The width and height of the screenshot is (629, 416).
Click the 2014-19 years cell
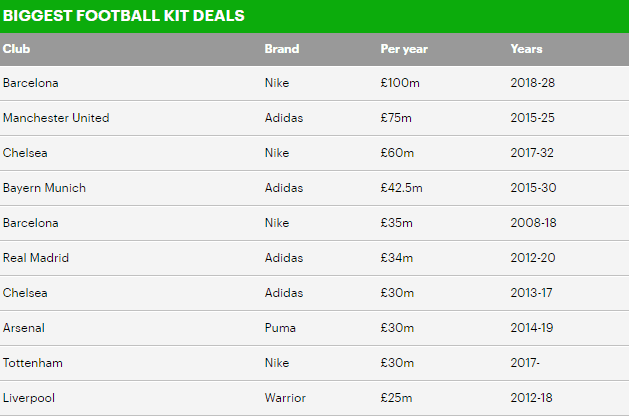[532, 328]
